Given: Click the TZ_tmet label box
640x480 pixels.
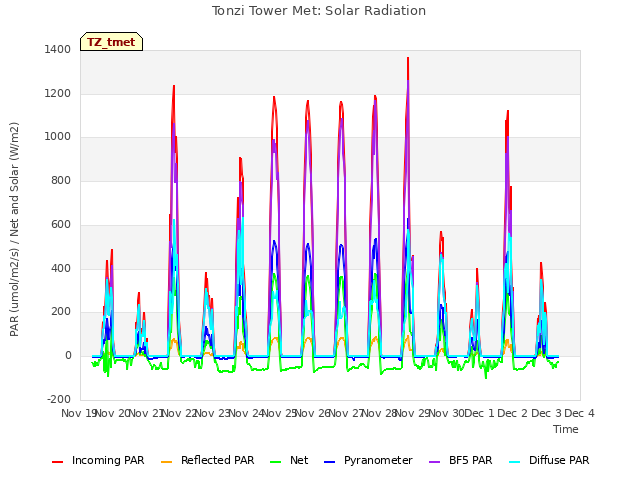Looking at the screenshot, I should 111,42.
